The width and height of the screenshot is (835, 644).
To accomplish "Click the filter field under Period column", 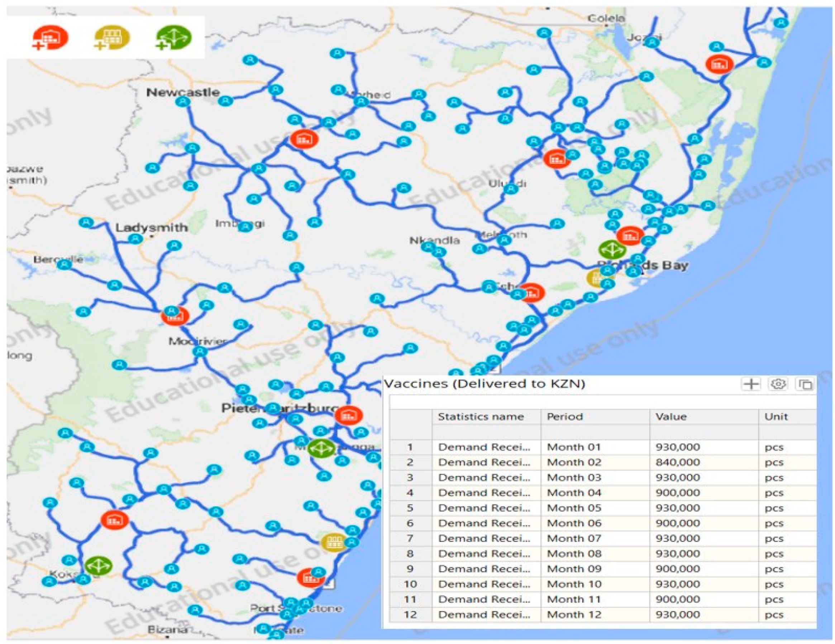I will 595,432.
